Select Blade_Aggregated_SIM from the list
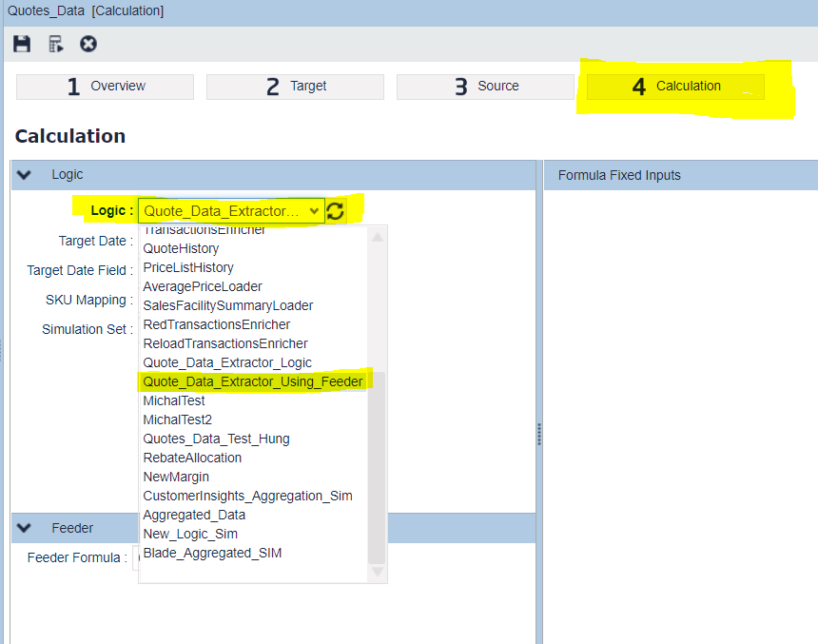Viewport: 818px width, 644px height. point(212,553)
